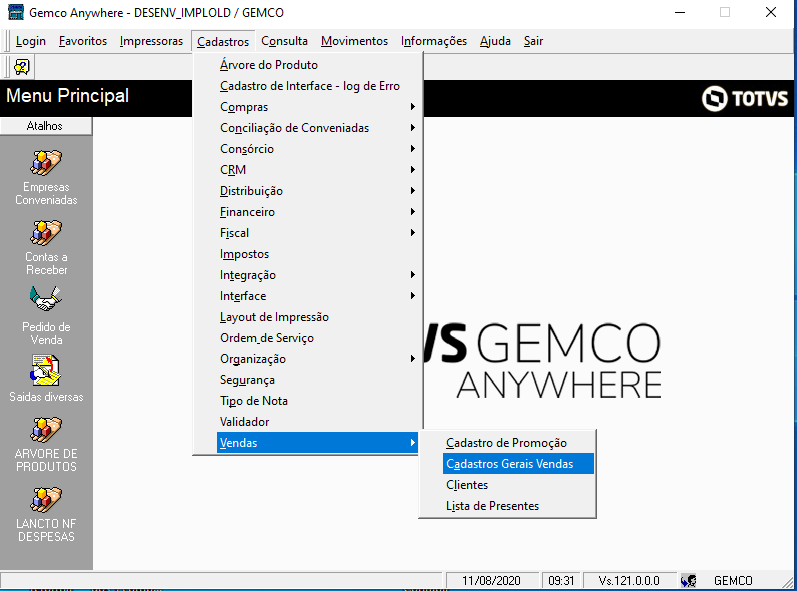
Task: Select the Impostos menu entry
Action: coord(307,254)
